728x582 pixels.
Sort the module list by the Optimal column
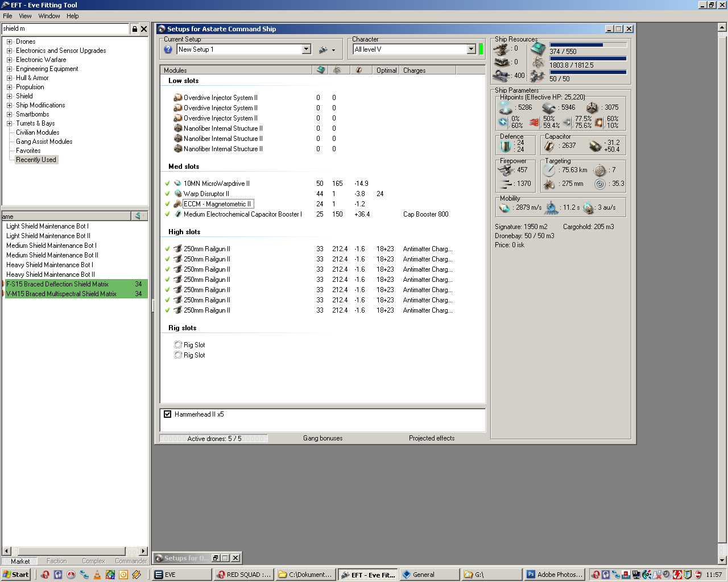pyautogui.click(x=387, y=70)
